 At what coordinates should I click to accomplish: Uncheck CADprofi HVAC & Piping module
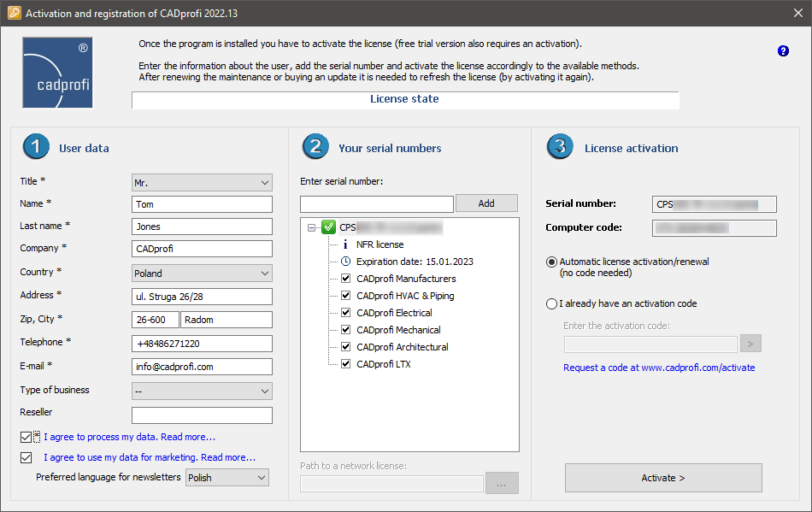coord(345,296)
